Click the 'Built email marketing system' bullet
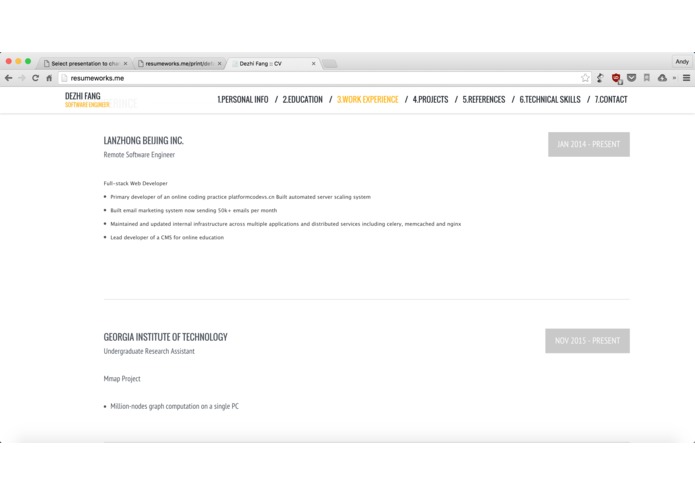Viewport: 695px width, 494px height. (194, 210)
